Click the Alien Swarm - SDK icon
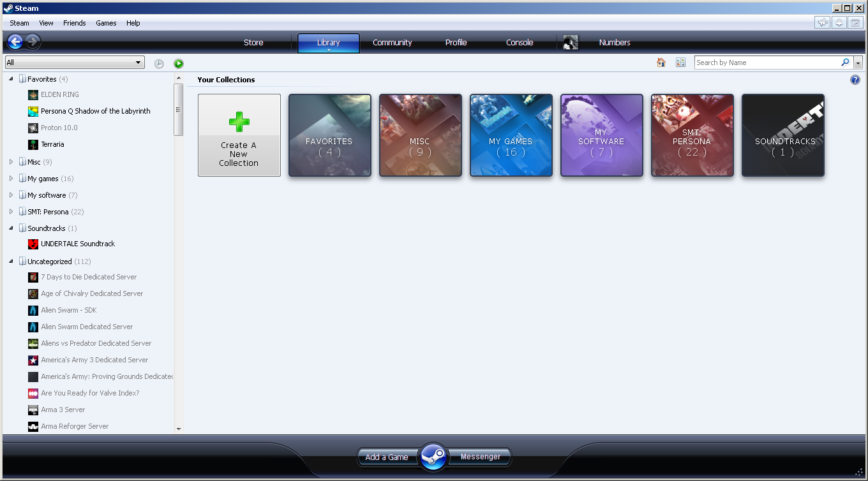Viewport: 868px width, 481px height. [33, 310]
